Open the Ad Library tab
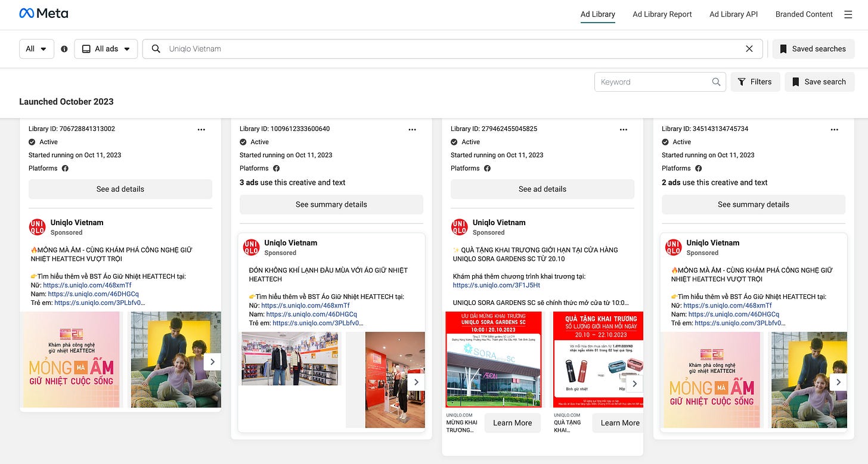The width and height of the screenshot is (868, 464). point(598,14)
